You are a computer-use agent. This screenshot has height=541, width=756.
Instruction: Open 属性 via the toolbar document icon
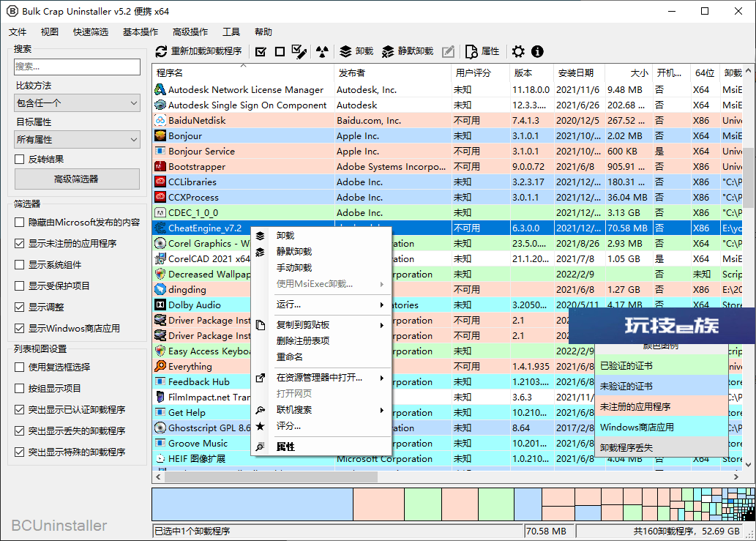point(471,51)
